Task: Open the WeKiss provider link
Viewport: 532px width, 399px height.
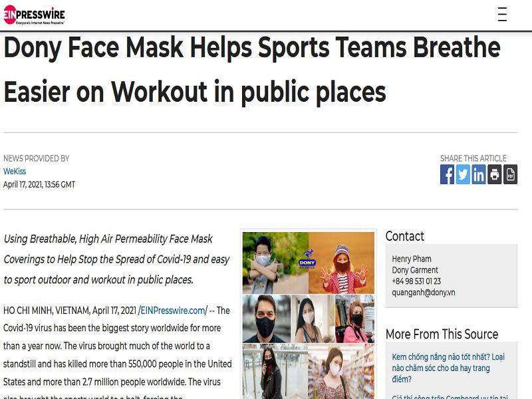Action: pyautogui.click(x=15, y=172)
